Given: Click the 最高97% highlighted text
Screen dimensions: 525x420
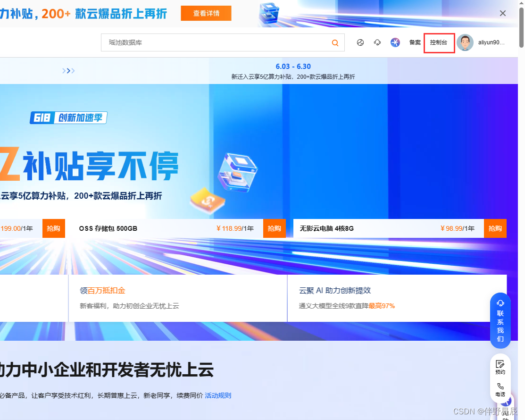Looking at the screenshot, I should [382, 306].
